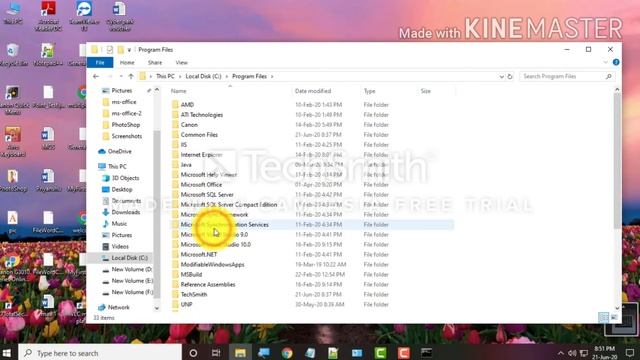This screenshot has width=640, height=360.
Task: Sort by Name column header
Action: point(178,91)
